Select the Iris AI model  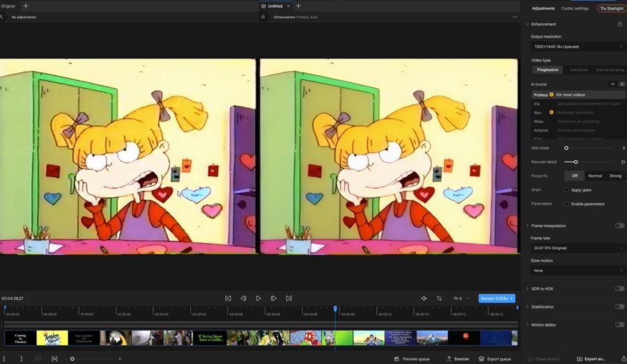[578, 104]
